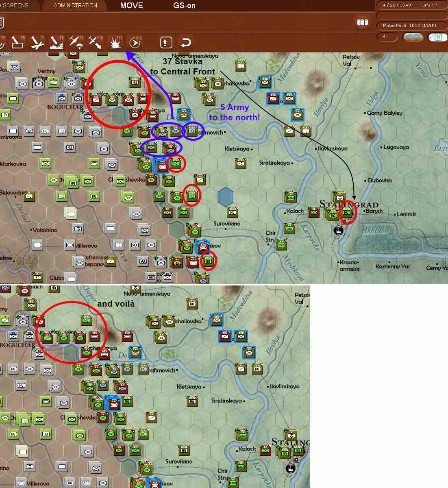Select the SEC counter right of Millerovo HQ
The width and height of the screenshot is (448, 488).
coord(135,244)
